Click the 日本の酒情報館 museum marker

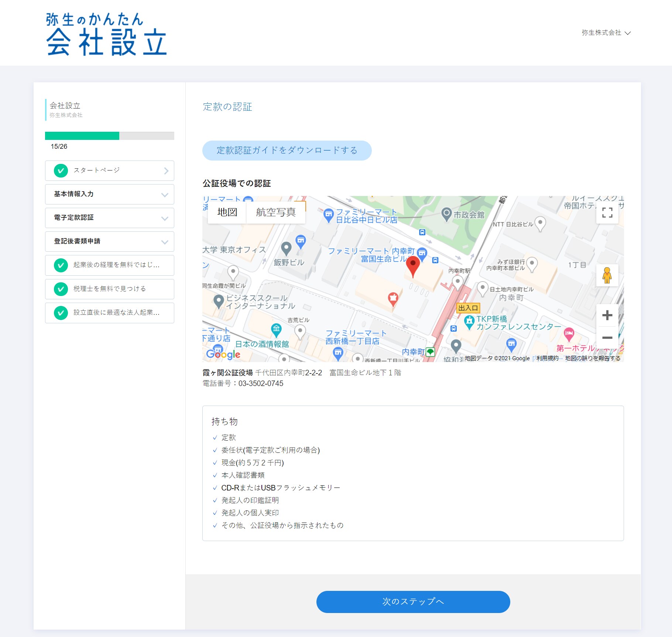tap(277, 330)
